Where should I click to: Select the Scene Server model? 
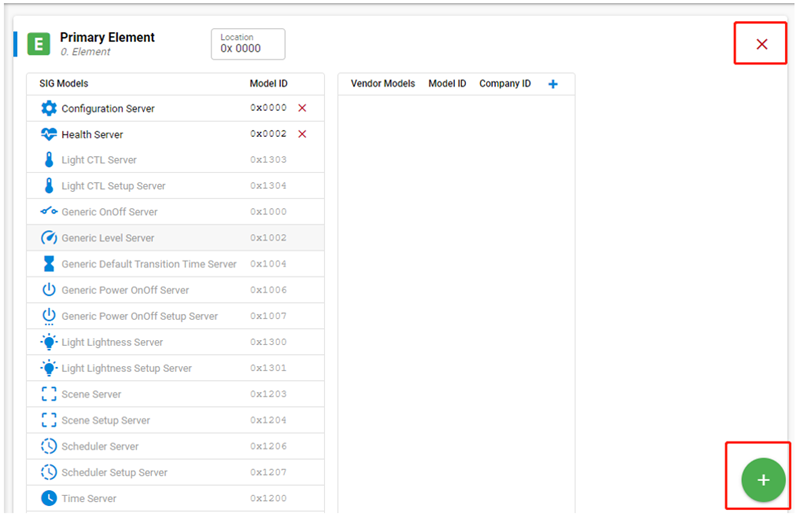tap(91, 394)
